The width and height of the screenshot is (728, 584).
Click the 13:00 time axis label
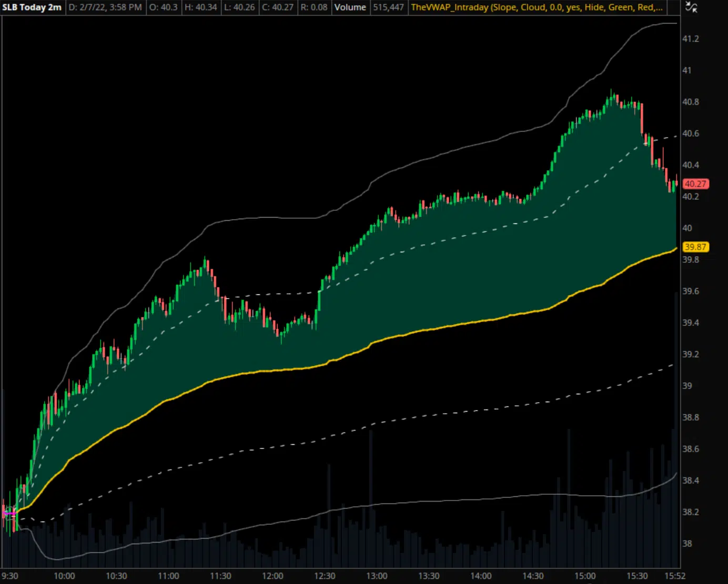[x=377, y=576]
